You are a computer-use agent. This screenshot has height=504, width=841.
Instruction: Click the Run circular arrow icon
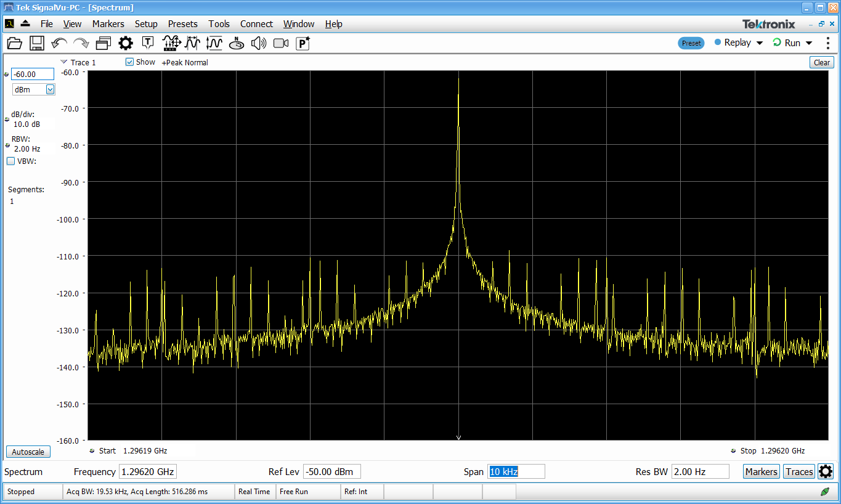pyautogui.click(x=777, y=43)
